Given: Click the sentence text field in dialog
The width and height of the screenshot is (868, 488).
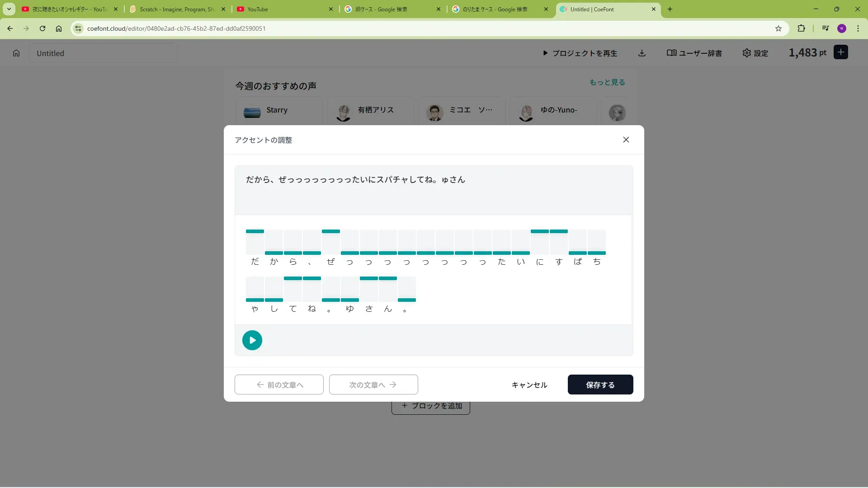Looking at the screenshot, I should tap(433, 190).
